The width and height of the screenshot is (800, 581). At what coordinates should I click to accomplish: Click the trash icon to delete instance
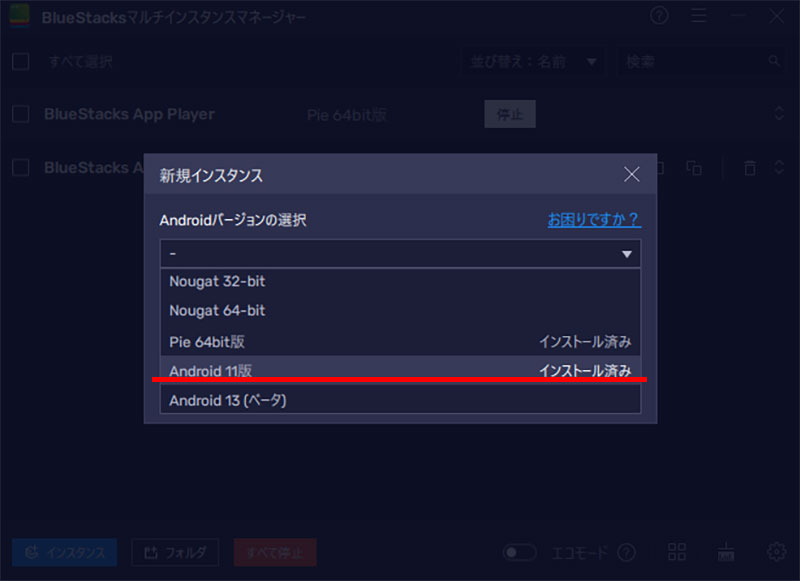[x=750, y=168]
